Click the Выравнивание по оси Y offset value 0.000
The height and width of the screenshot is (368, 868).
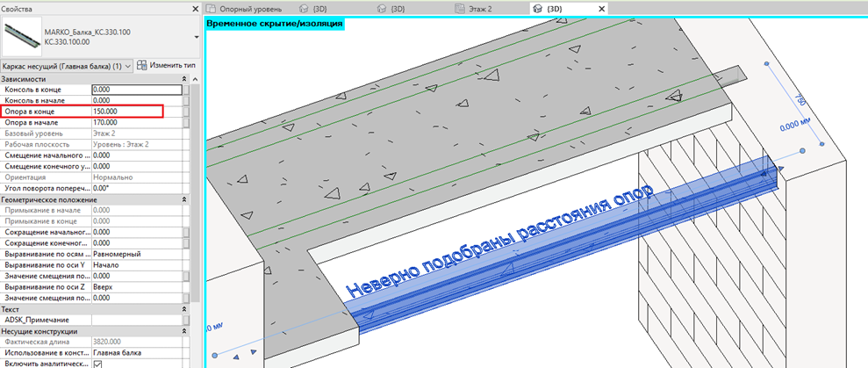tap(137, 276)
